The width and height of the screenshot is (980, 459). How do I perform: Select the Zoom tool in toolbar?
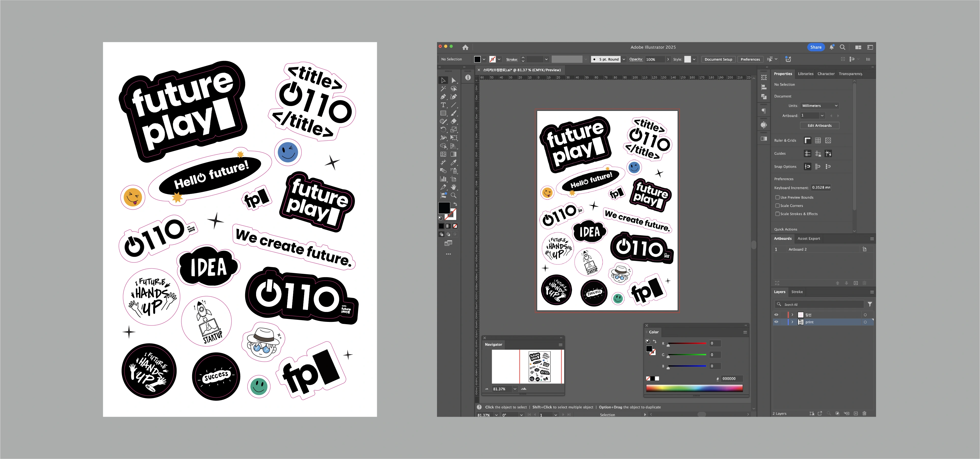pyautogui.click(x=454, y=195)
